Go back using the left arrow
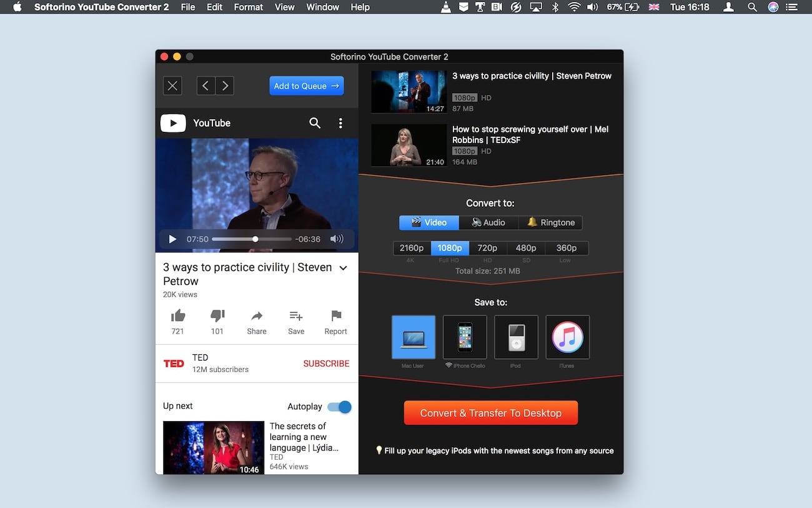Image resolution: width=812 pixels, height=508 pixels. pyautogui.click(x=206, y=86)
